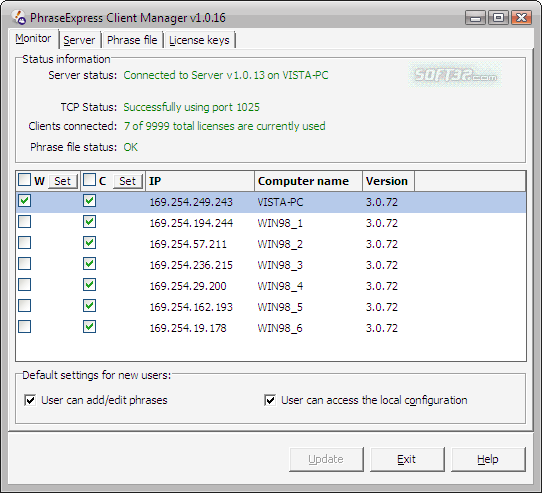Check W checkbox for WIN98_2 row
The height and width of the screenshot is (493, 542).
click(x=25, y=243)
